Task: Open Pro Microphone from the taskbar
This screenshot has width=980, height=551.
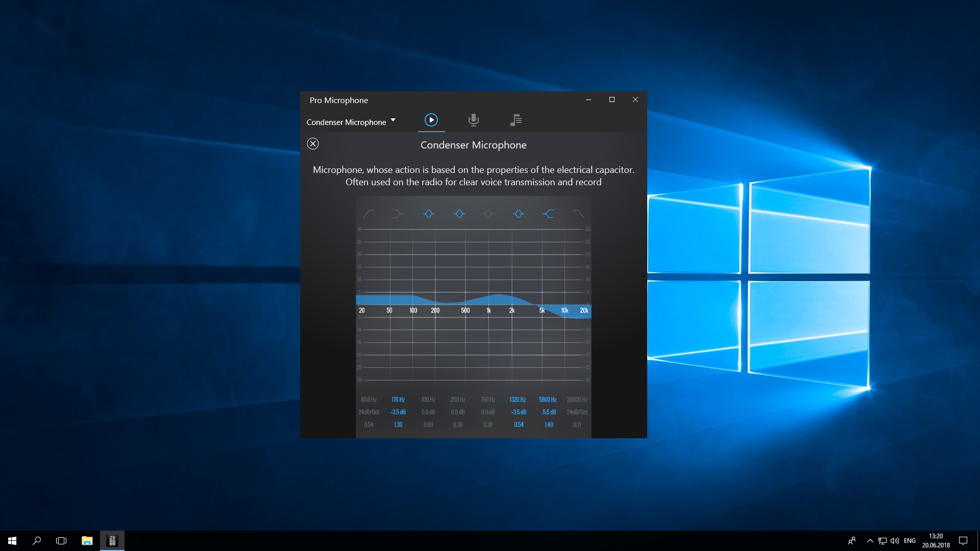Action: 112,540
